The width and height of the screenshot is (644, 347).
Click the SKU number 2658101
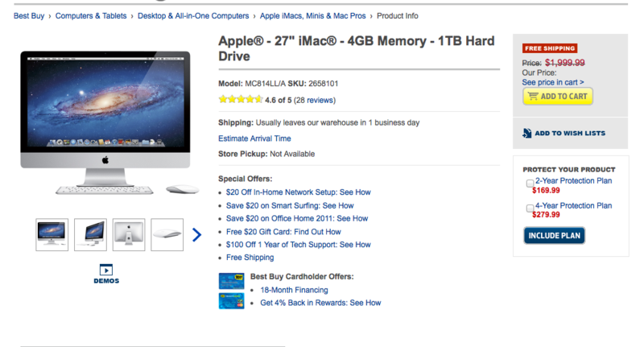[324, 84]
